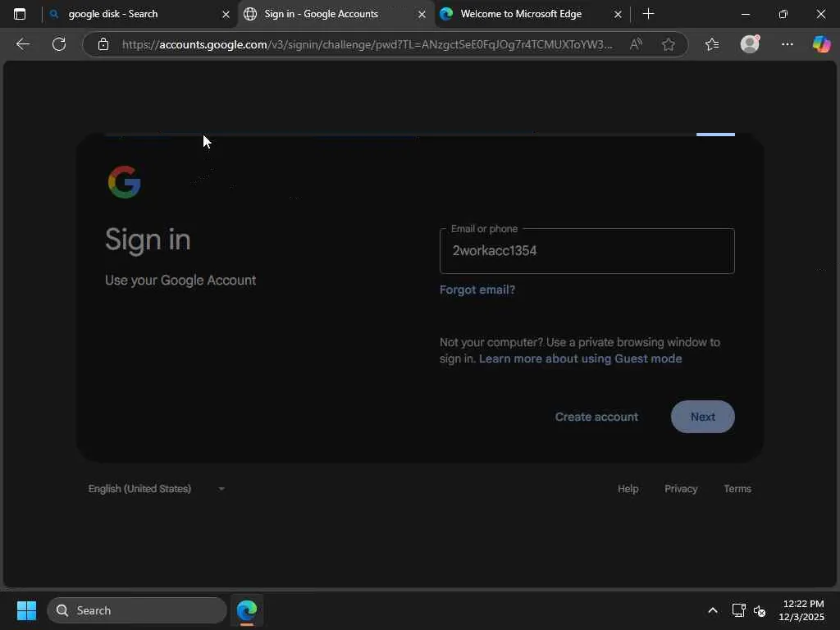Open the Windows Start menu

(26, 610)
